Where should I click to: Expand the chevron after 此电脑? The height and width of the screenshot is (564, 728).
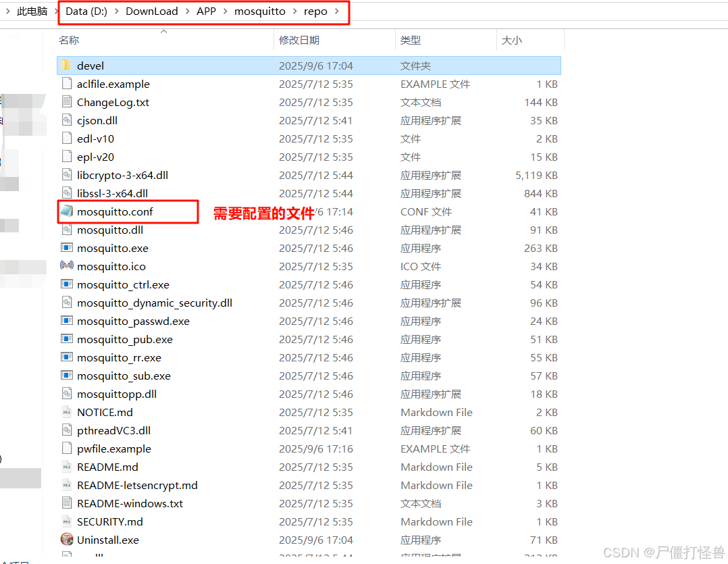coord(56,11)
